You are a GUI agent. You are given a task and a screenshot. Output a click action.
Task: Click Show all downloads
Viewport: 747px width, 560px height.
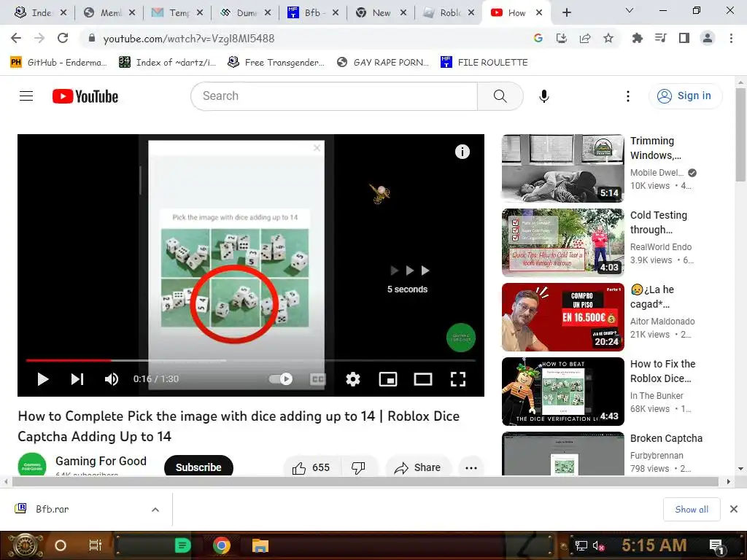click(x=692, y=510)
